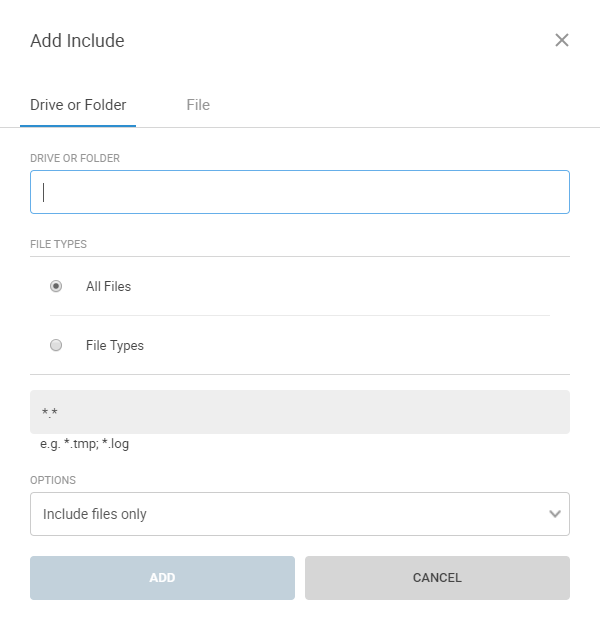Open the Options combo box

pos(299,514)
